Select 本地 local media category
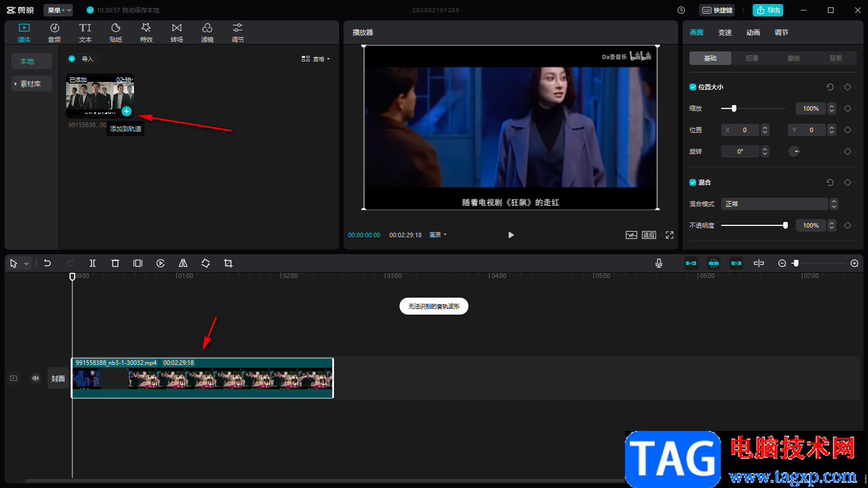This screenshot has width=868, height=488. [x=32, y=61]
